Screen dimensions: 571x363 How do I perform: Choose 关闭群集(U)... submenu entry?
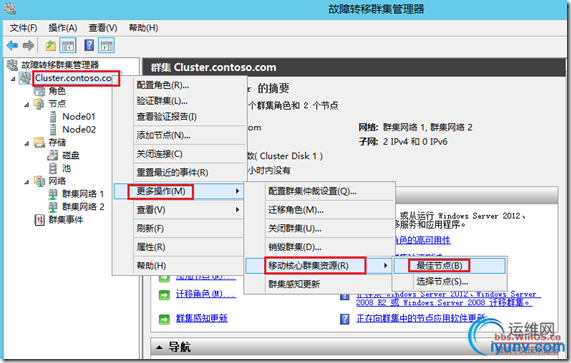[295, 229]
